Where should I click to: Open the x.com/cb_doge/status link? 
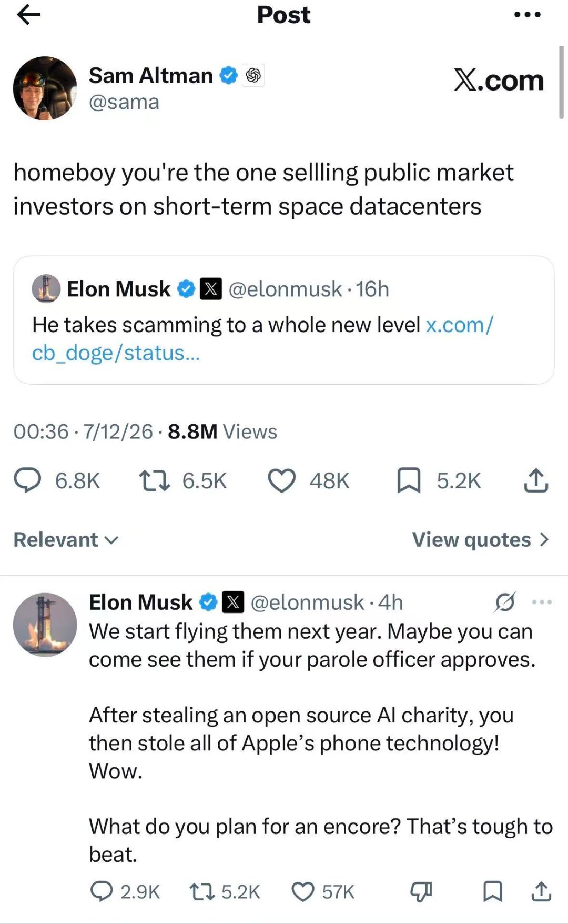point(262,339)
